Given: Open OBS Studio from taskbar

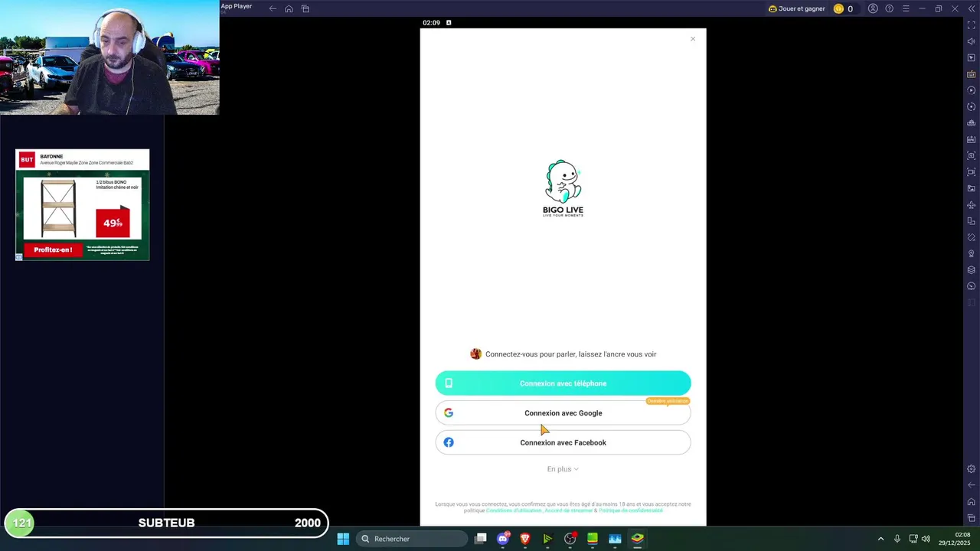Looking at the screenshot, I should (x=570, y=539).
